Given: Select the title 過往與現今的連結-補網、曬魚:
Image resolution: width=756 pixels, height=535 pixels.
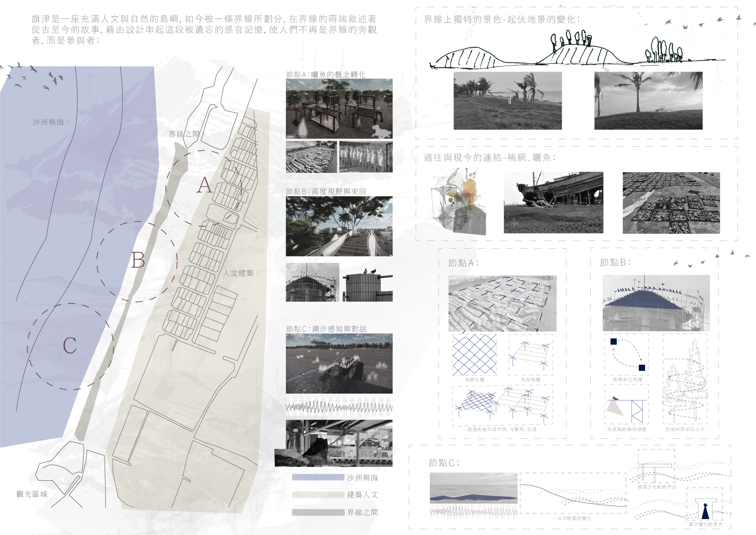Looking at the screenshot, I should (x=489, y=158).
